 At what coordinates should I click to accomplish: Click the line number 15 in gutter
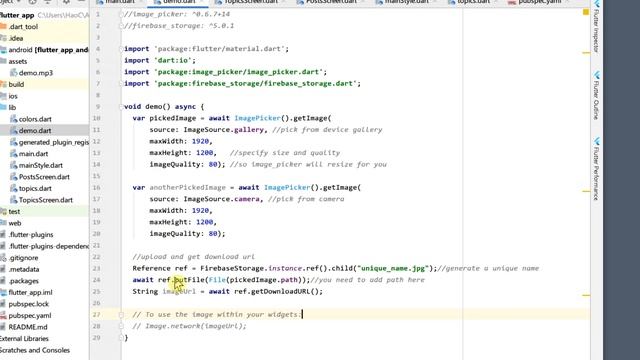[96, 176]
